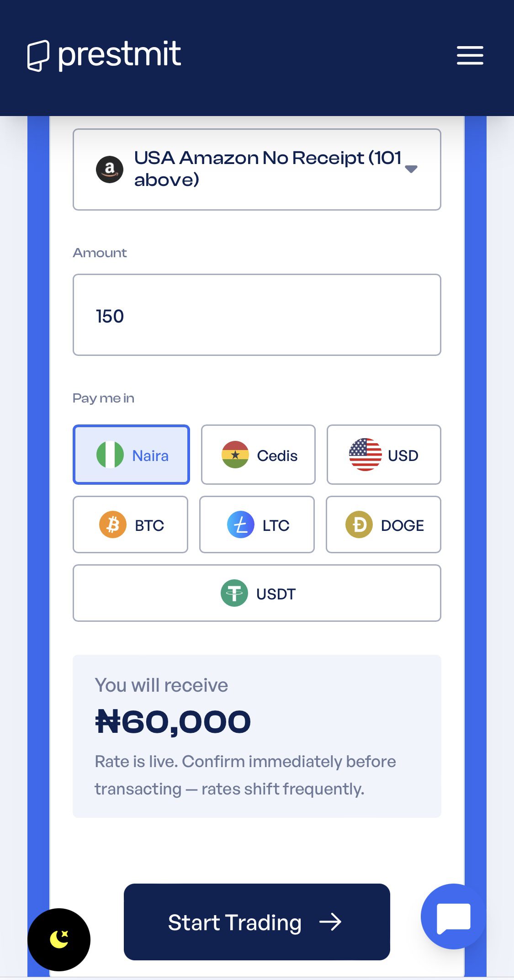The height and width of the screenshot is (980, 514).
Task: Click the Start Trading button
Action: 257,922
